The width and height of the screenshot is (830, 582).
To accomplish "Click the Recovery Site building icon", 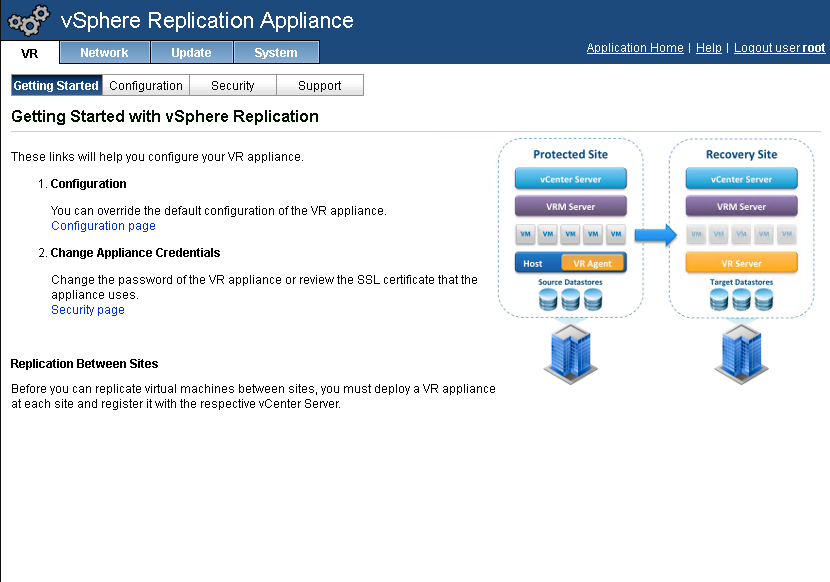I will pos(740,355).
